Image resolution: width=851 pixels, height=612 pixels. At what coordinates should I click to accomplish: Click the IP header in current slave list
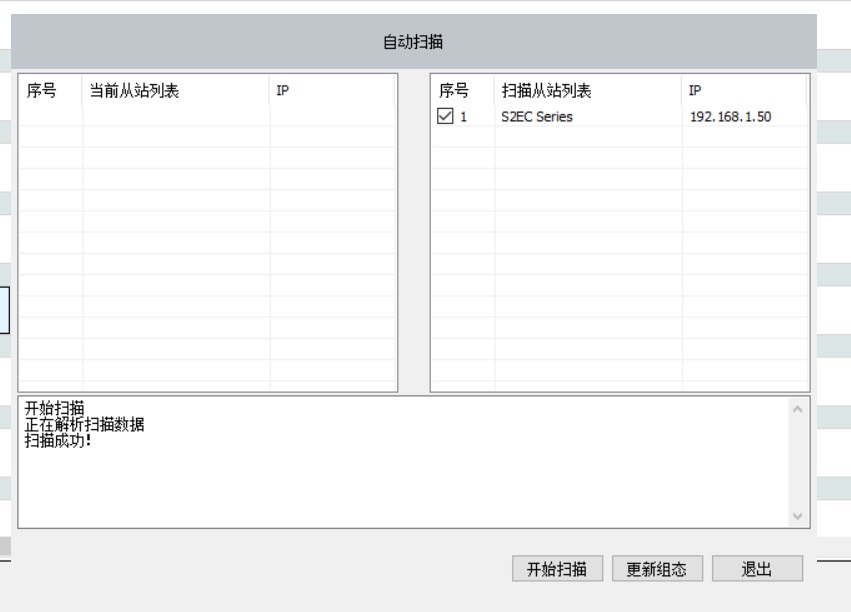pos(283,91)
